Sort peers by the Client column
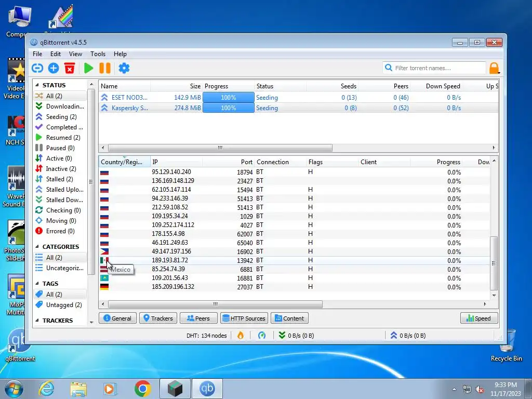 384,162
